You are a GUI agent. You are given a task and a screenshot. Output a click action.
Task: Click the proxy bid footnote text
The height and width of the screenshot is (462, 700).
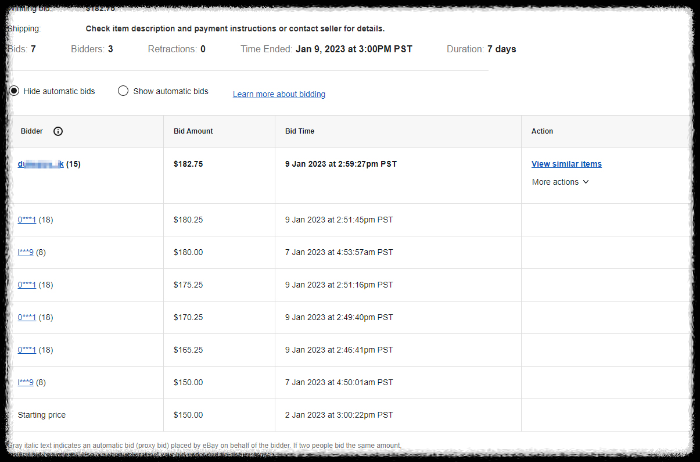(204, 445)
